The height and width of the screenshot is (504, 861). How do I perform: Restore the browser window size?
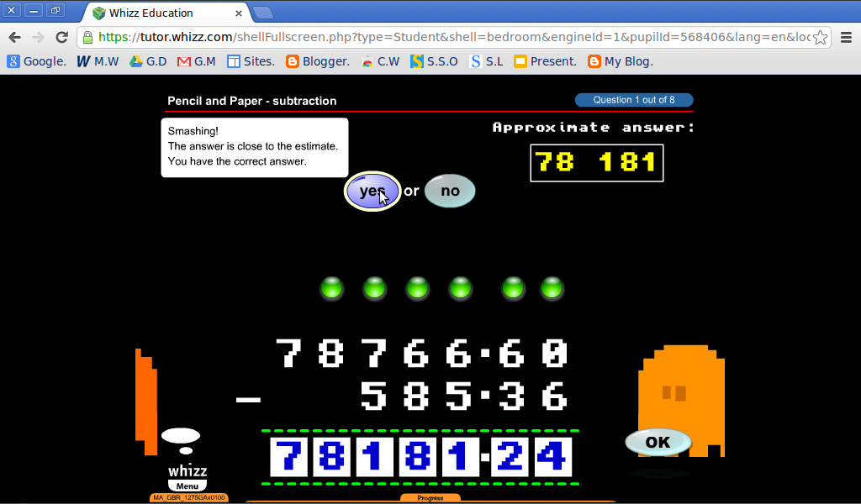(x=55, y=10)
